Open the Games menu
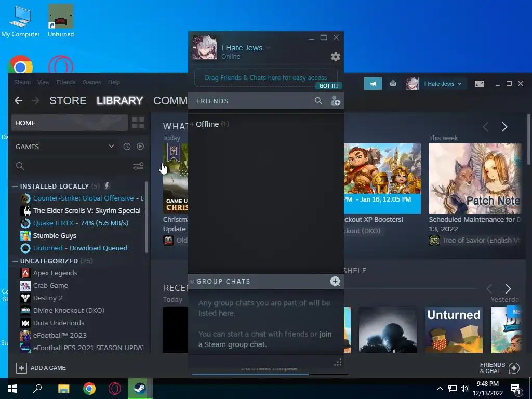The width and height of the screenshot is (532, 399). 91,82
